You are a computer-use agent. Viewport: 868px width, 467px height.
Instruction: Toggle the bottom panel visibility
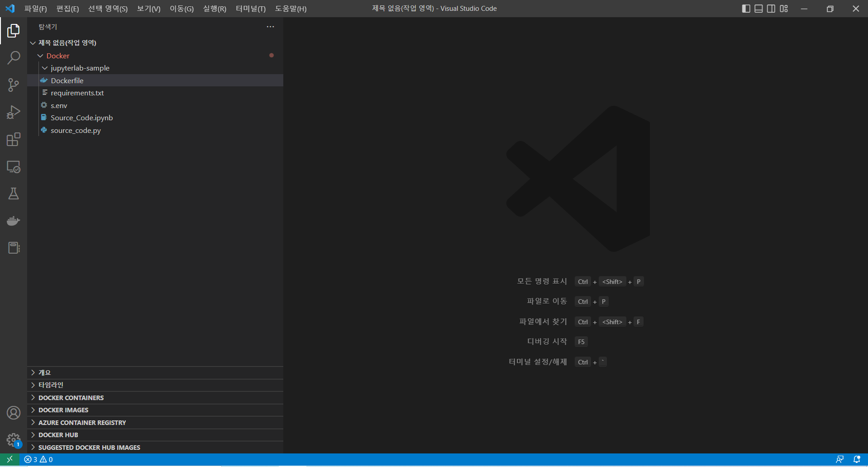(x=758, y=8)
